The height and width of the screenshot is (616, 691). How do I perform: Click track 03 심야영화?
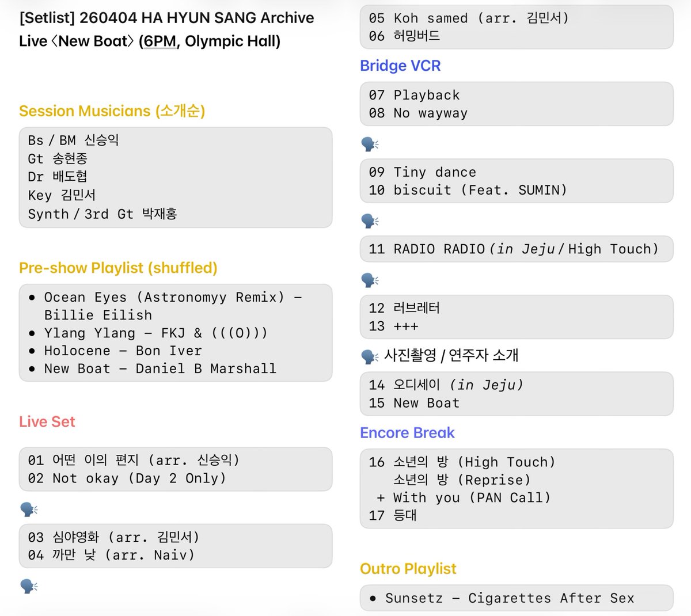[113, 537]
